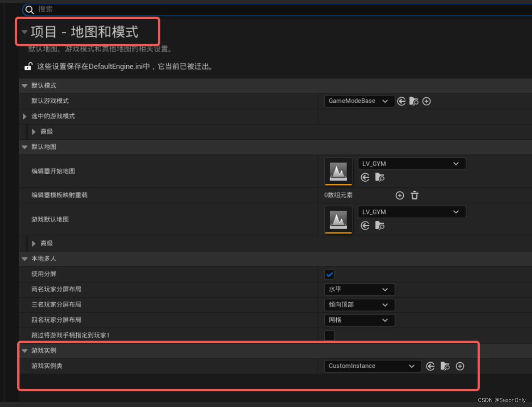This screenshot has height=407, width=532.
Task: Click the settings lock icon
Action: pos(28,66)
